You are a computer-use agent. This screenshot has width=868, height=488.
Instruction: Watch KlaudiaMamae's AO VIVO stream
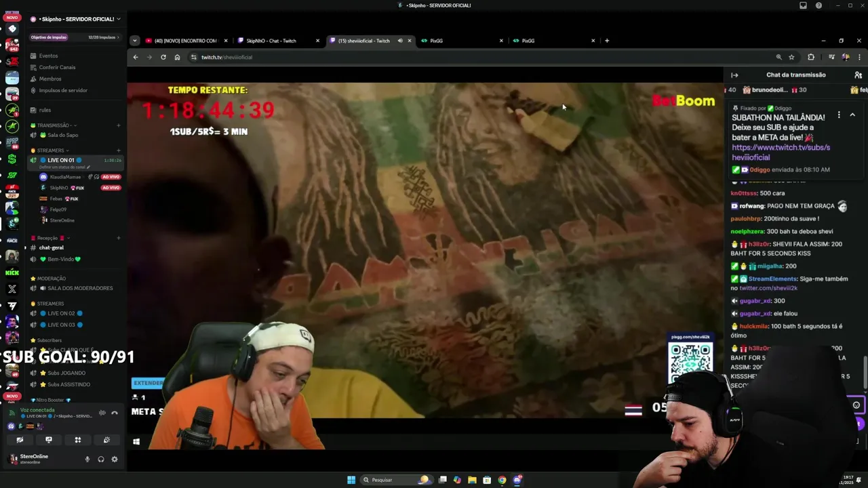pos(111,177)
